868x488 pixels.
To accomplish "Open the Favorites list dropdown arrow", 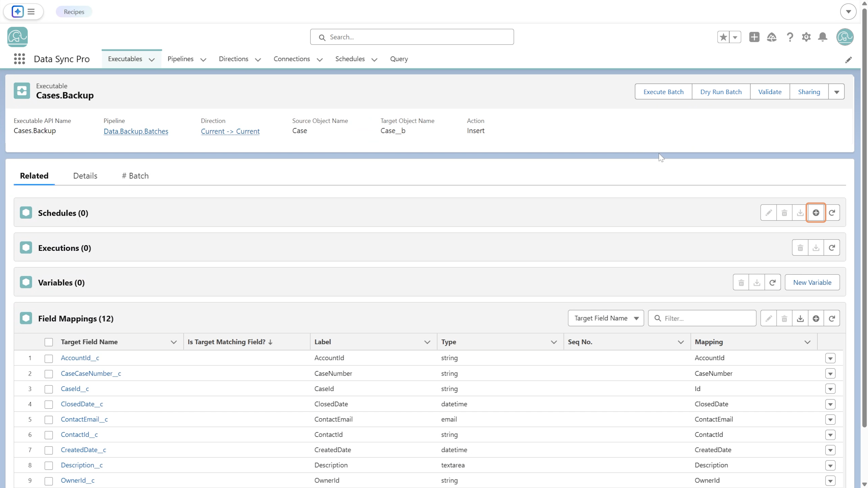I will point(735,37).
